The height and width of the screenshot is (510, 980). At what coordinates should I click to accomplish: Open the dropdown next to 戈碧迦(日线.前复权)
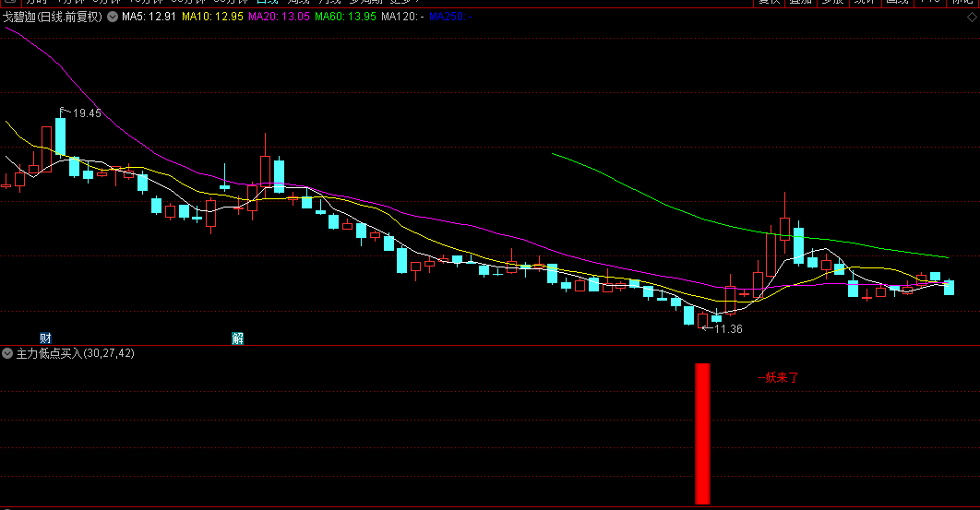113,17
